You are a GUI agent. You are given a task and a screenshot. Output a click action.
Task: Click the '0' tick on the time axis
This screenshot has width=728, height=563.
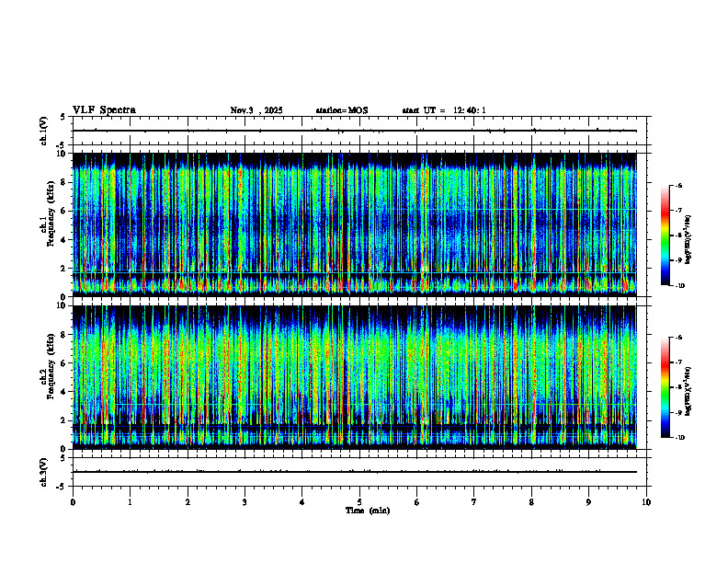coord(73,502)
